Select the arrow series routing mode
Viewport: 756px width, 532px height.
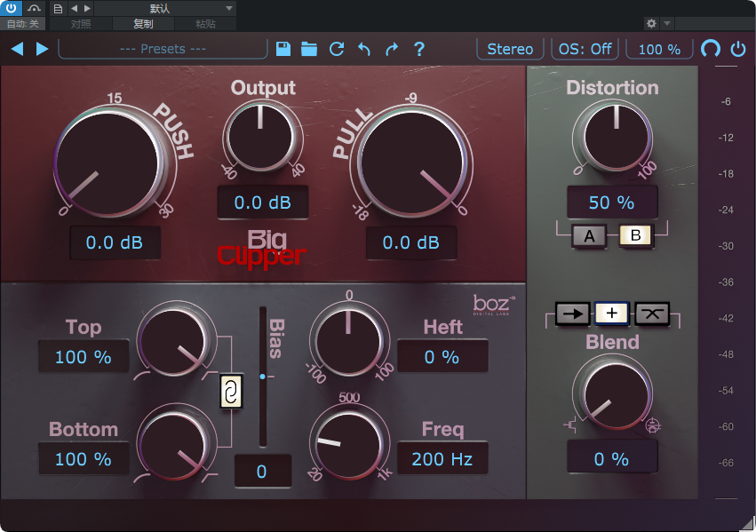[572, 314]
